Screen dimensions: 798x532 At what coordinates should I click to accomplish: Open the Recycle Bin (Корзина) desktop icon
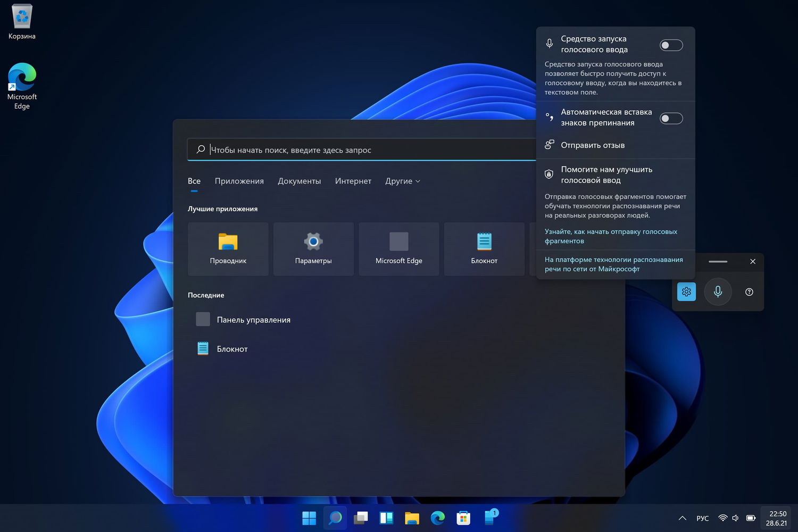click(22, 22)
